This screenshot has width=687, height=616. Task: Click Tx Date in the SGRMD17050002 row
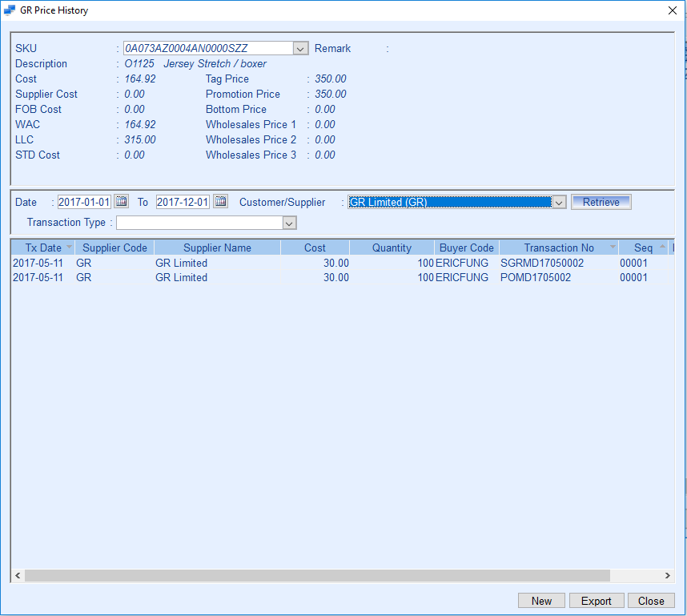[38, 263]
